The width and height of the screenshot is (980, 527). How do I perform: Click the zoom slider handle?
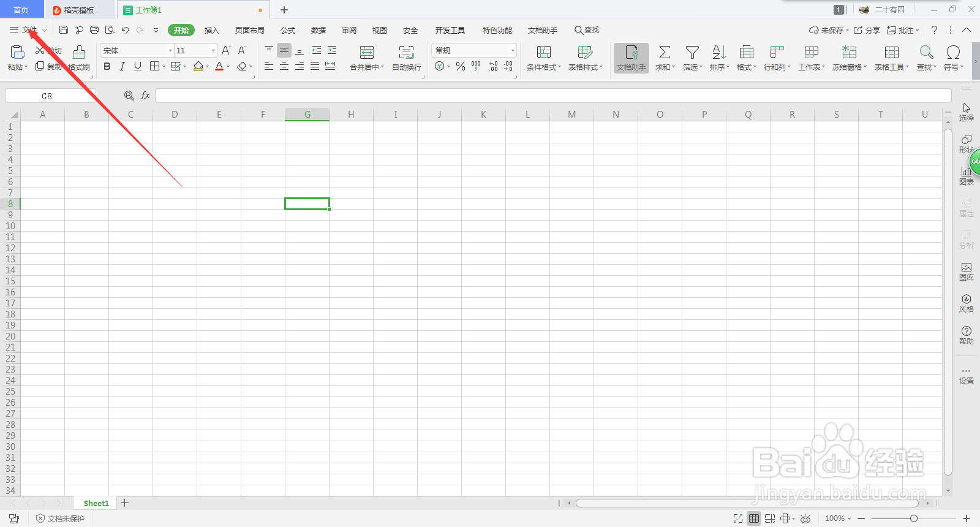click(914, 518)
